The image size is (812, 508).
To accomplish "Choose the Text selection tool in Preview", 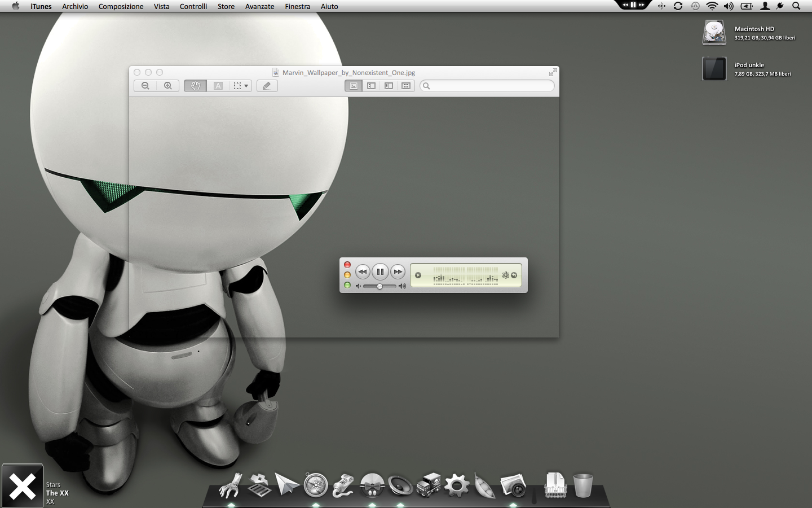I will point(218,86).
